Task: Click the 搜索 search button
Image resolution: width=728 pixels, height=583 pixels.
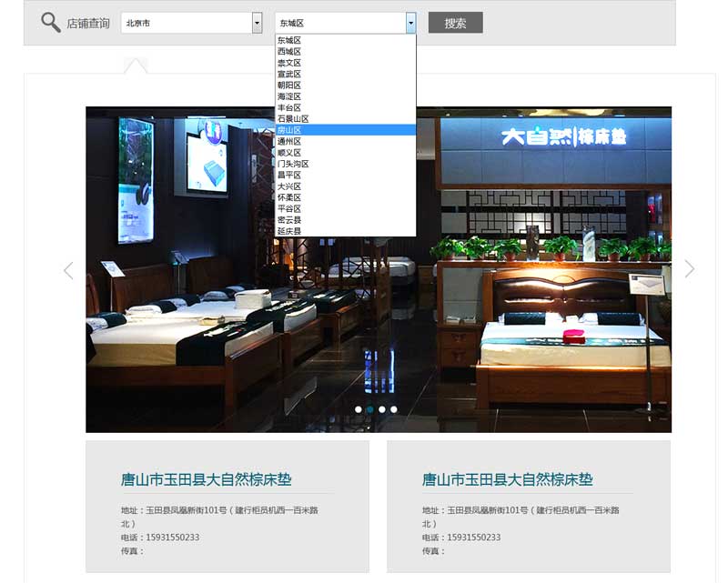Action: click(x=456, y=23)
